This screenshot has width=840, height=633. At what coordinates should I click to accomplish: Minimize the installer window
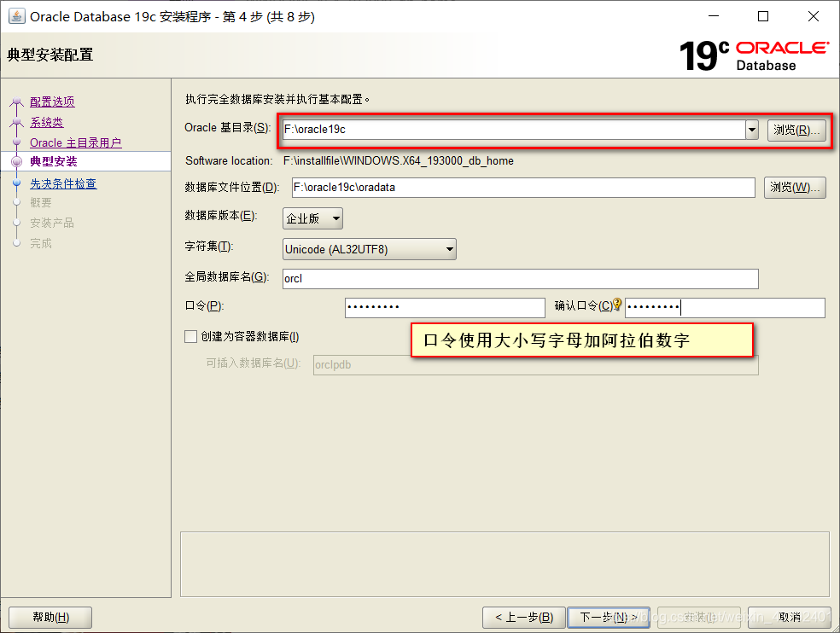(714, 16)
